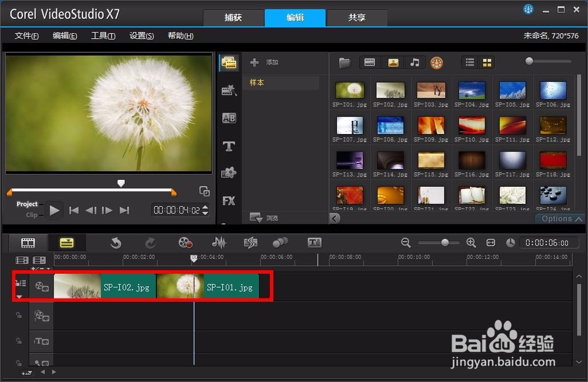Open the Transition (AB) library

coord(229,118)
